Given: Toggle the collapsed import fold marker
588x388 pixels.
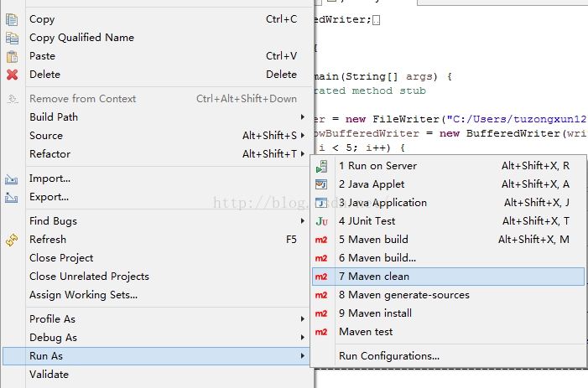Looking at the screenshot, I should coord(377,20).
